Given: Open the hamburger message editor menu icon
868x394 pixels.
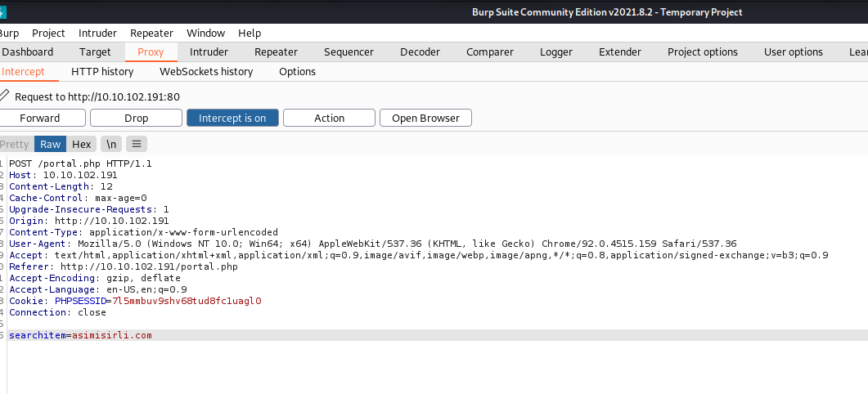Looking at the screenshot, I should [x=137, y=144].
